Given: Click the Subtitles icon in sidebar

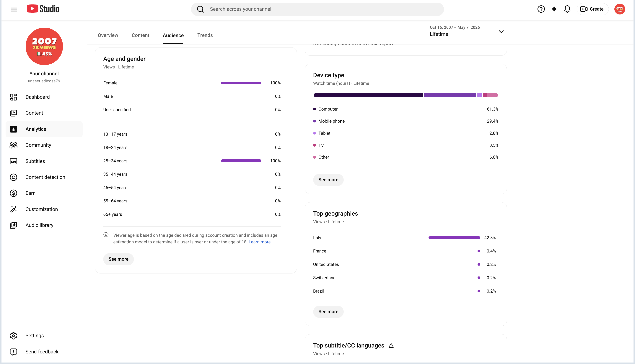Looking at the screenshot, I should point(14,161).
